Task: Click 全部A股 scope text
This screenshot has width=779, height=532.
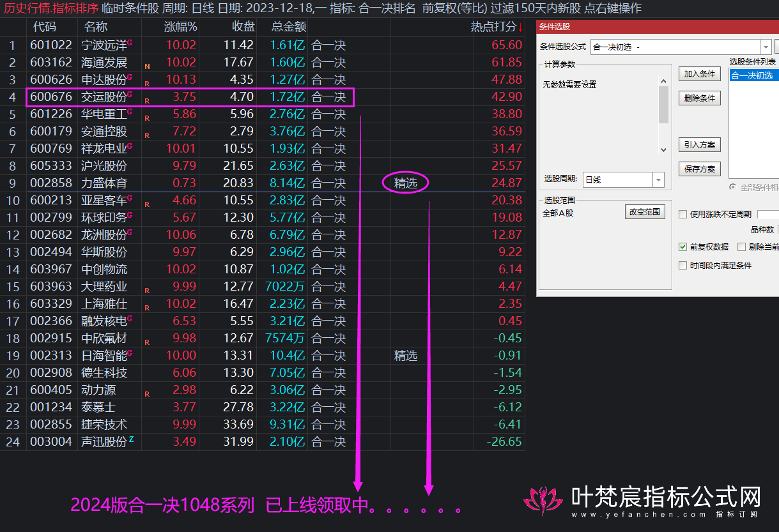Action: coord(558,213)
